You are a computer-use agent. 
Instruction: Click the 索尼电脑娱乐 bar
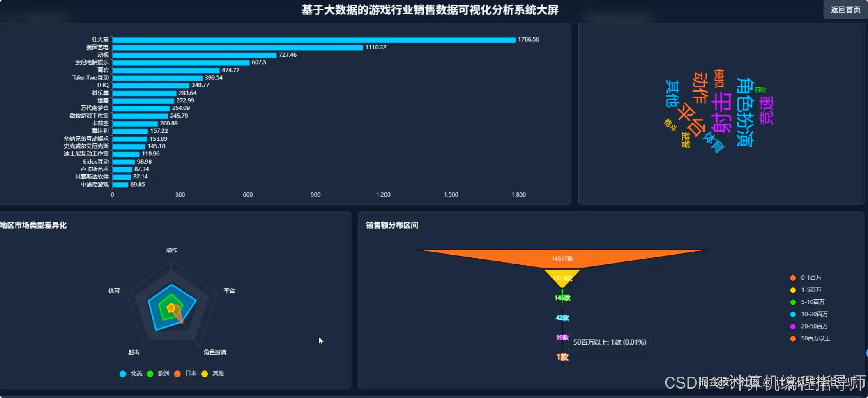[x=181, y=62]
